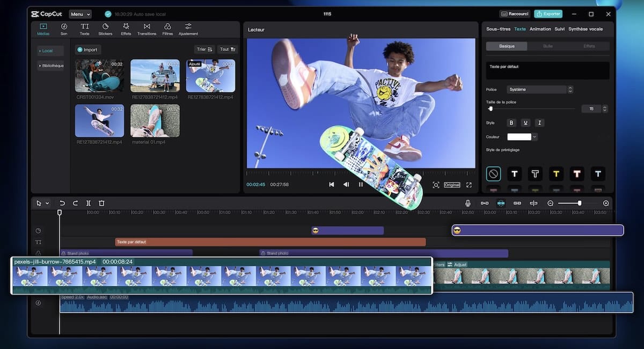Open the white Couleur swatch
Viewport: 644px width, 349px height.
coord(519,137)
